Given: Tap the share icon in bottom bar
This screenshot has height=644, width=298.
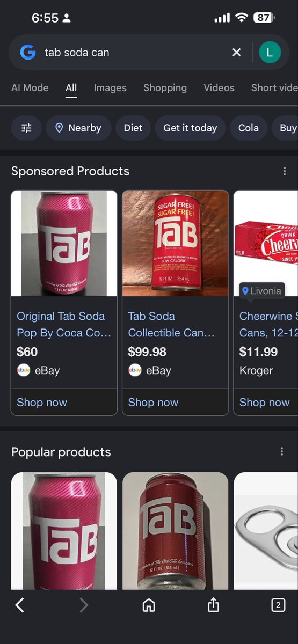Looking at the screenshot, I should tap(213, 605).
